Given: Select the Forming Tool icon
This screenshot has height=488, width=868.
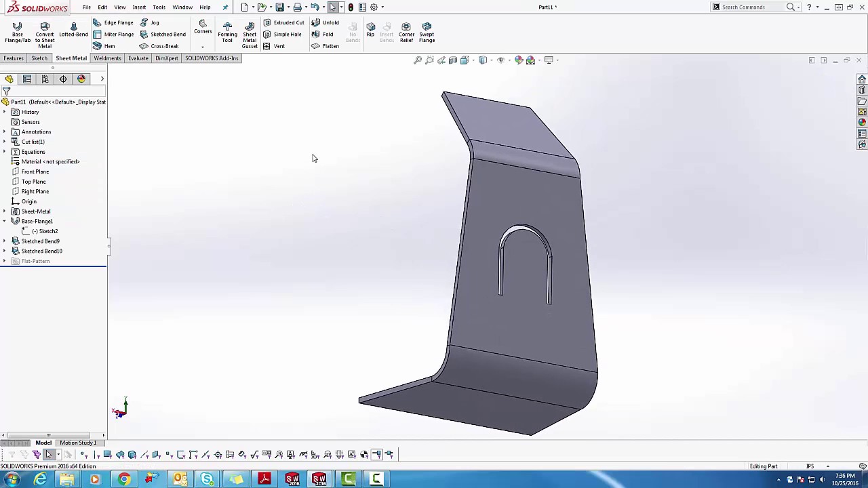Looking at the screenshot, I should pos(227,33).
